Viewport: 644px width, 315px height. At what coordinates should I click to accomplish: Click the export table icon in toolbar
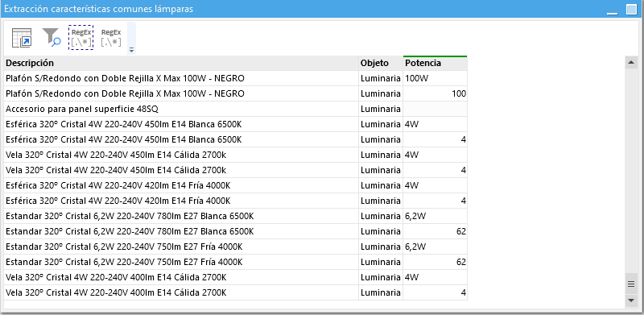click(x=22, y=37)
